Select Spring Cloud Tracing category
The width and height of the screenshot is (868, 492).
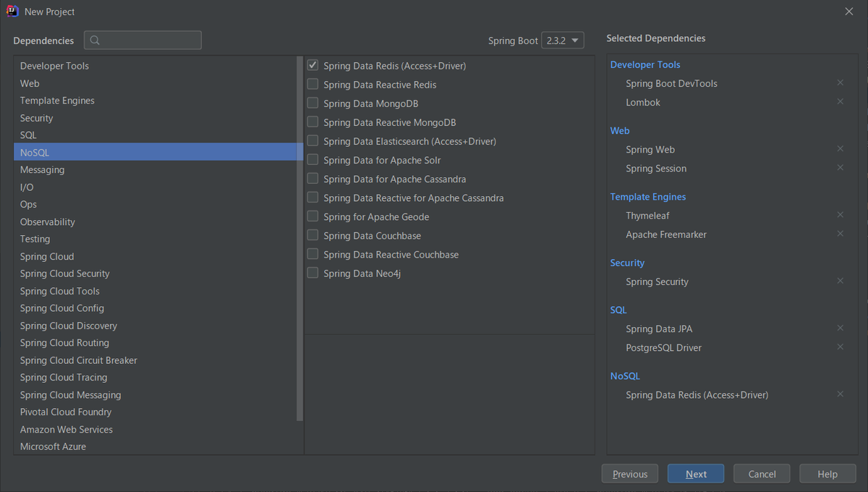155,378
